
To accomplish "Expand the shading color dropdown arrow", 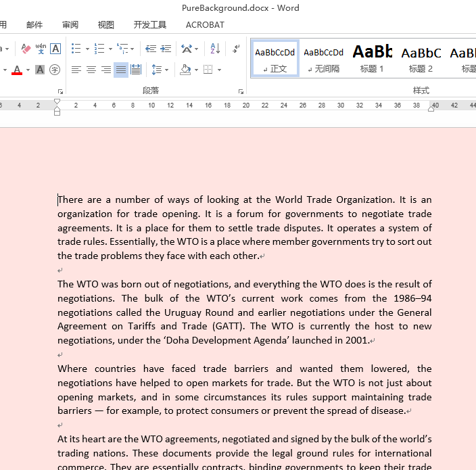I will click(x=196, y=70).
